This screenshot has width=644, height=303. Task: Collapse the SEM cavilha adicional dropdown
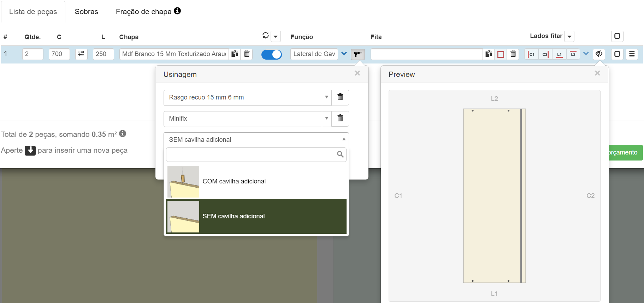(x=256, y=140)
